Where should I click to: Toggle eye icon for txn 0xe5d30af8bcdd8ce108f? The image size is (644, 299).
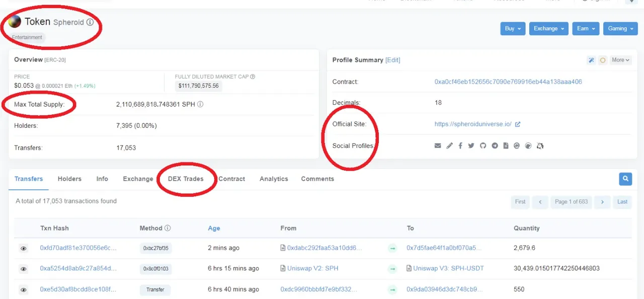[x=23, y=290]
